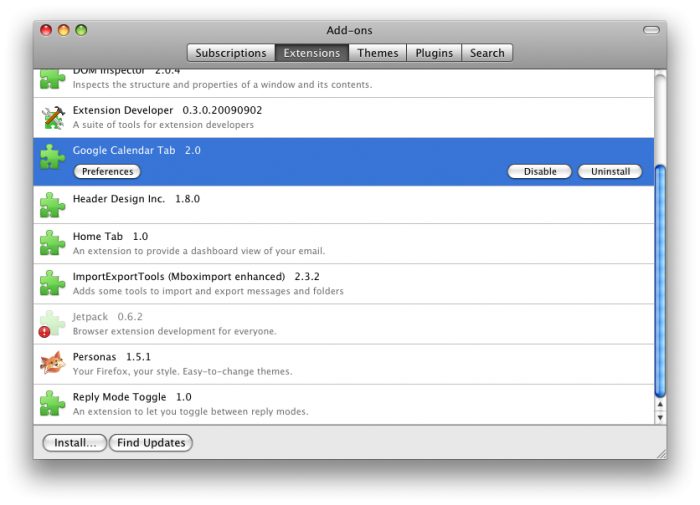Click 'Adds some tools to import and export' text
This screenshot has width=700, height=505.
click(x=208, y=291)
